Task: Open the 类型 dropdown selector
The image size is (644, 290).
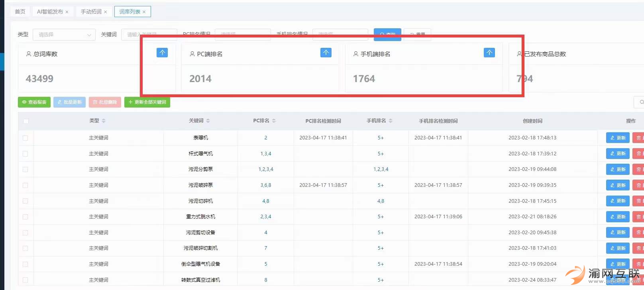Action: coord(64,35)
